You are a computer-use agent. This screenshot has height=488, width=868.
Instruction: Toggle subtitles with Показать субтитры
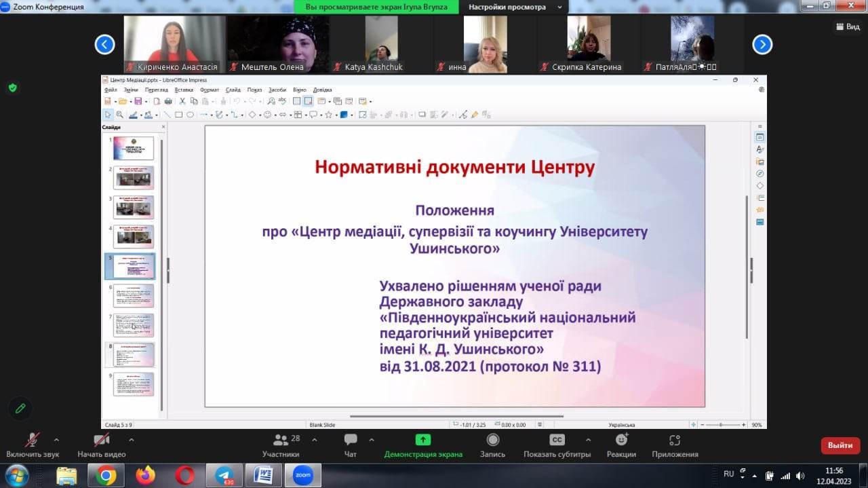tap(557, 446)
